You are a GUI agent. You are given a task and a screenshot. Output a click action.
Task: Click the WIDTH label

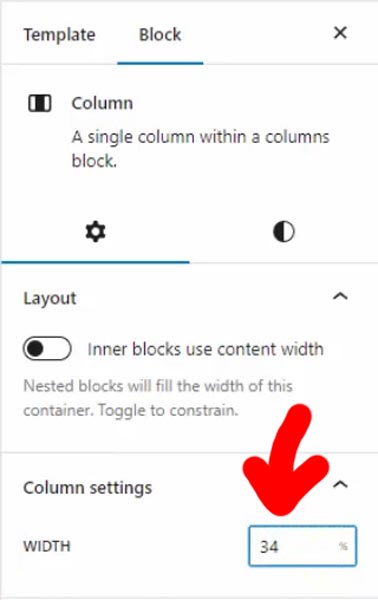47,546
